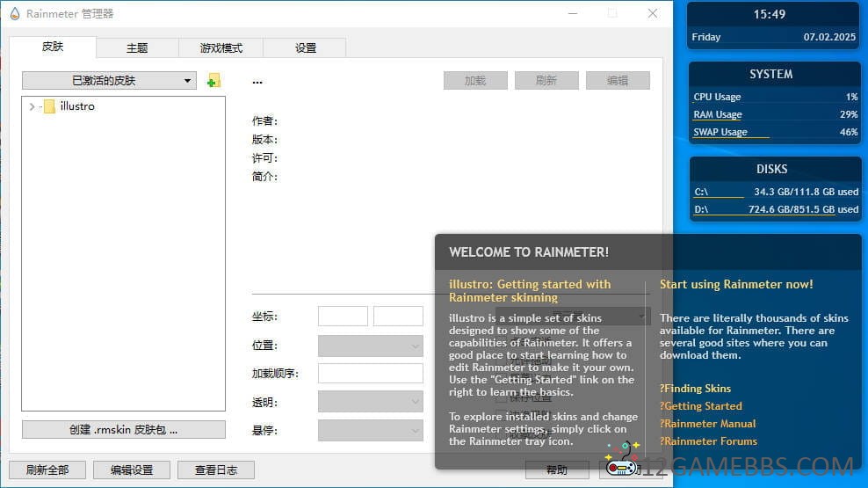Click the second 坐标 input field
The height and width of the screenshot is (488, 868).
[398, 317]
